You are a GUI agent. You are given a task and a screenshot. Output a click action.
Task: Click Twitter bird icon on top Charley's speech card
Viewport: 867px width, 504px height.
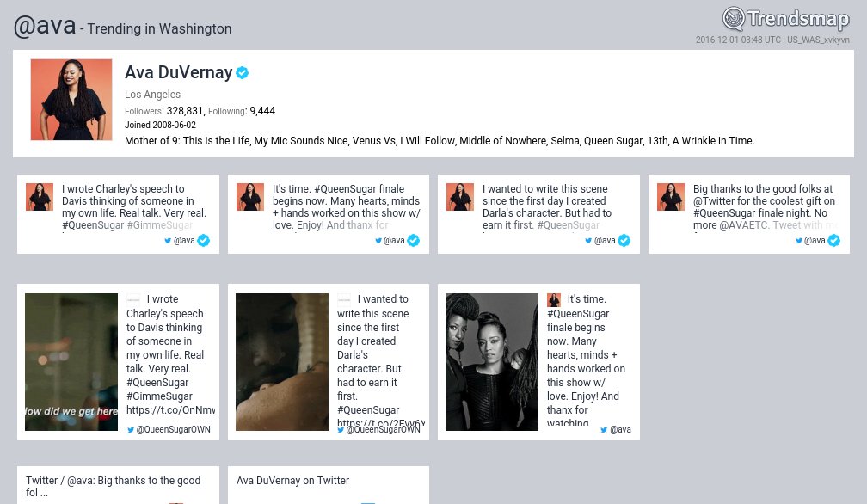click(x=168, y=241)
